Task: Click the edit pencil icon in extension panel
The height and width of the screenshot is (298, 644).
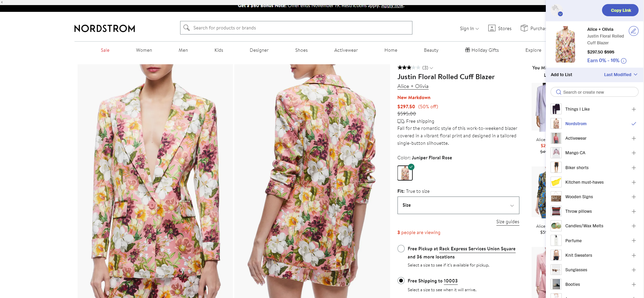Action: pos(633,31)
